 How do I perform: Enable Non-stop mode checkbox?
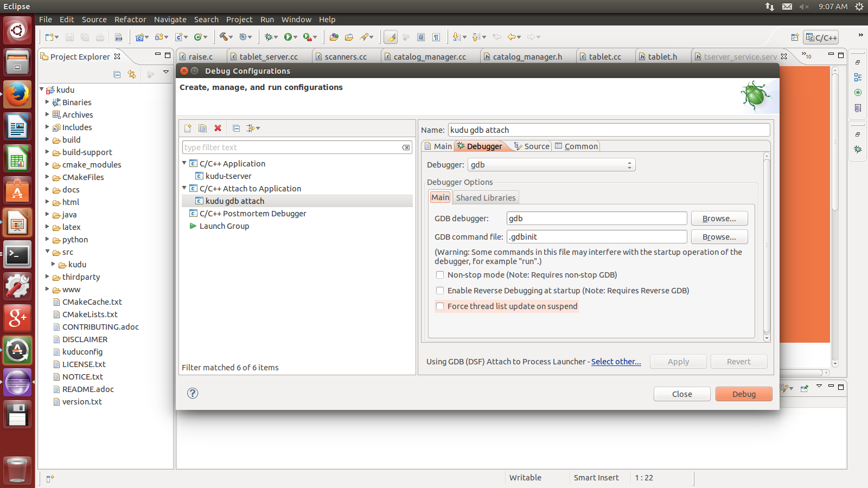(440, 275)
